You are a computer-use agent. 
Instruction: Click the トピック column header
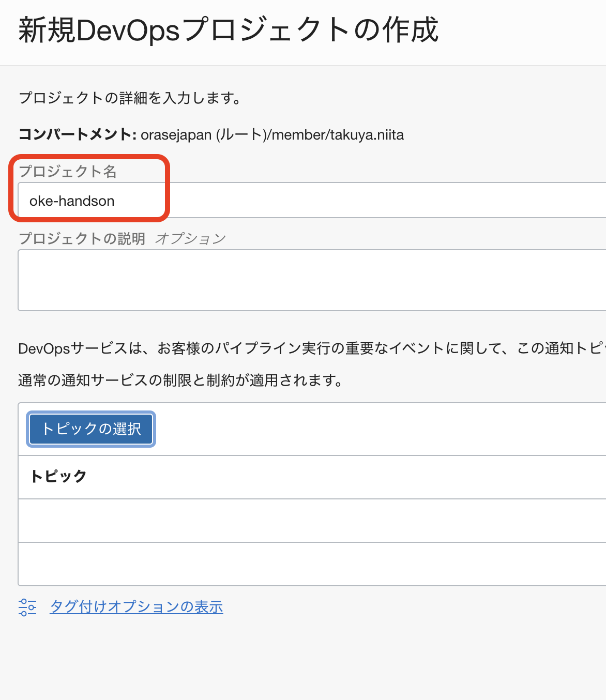58,476
